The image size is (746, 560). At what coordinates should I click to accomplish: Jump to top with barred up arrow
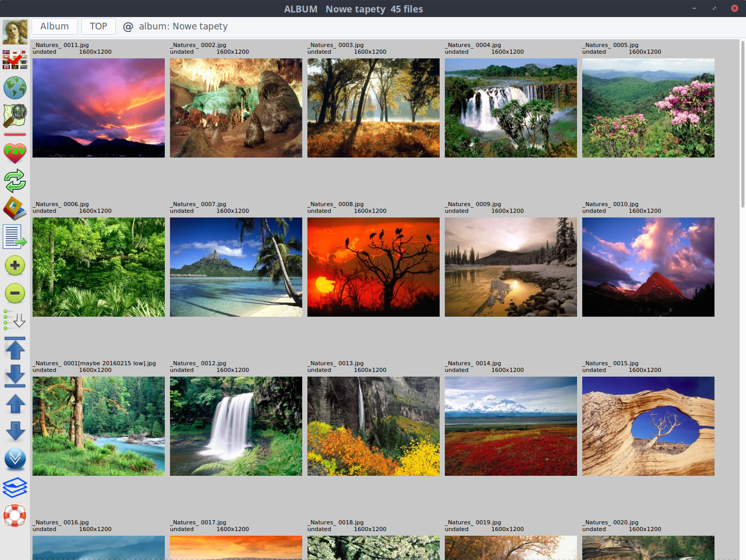point(15,348)
